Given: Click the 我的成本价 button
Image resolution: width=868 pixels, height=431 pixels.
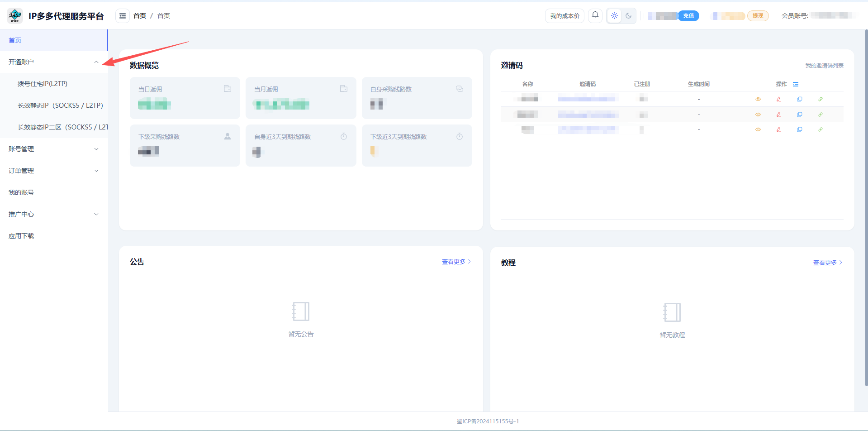Looking at the screenshot, I should point(564,16).
